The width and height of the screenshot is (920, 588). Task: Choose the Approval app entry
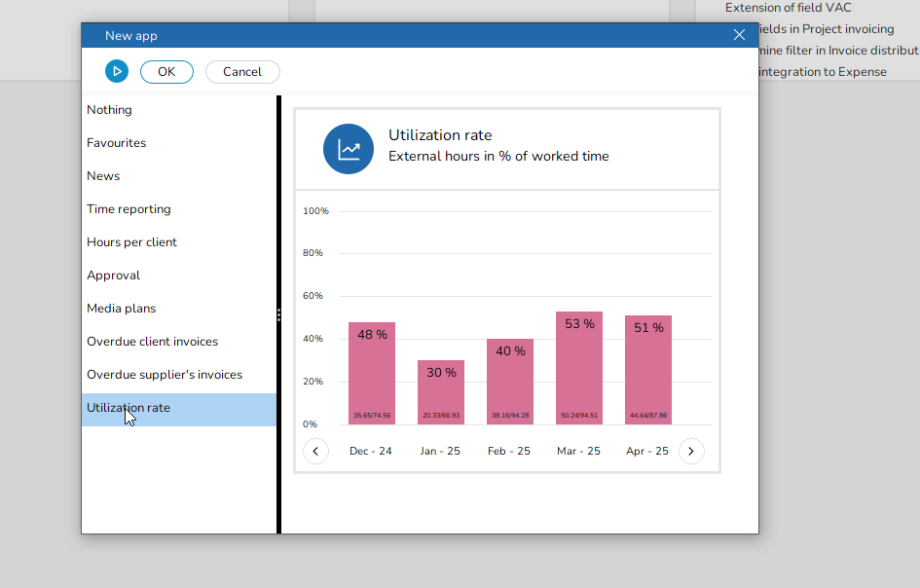113,276
